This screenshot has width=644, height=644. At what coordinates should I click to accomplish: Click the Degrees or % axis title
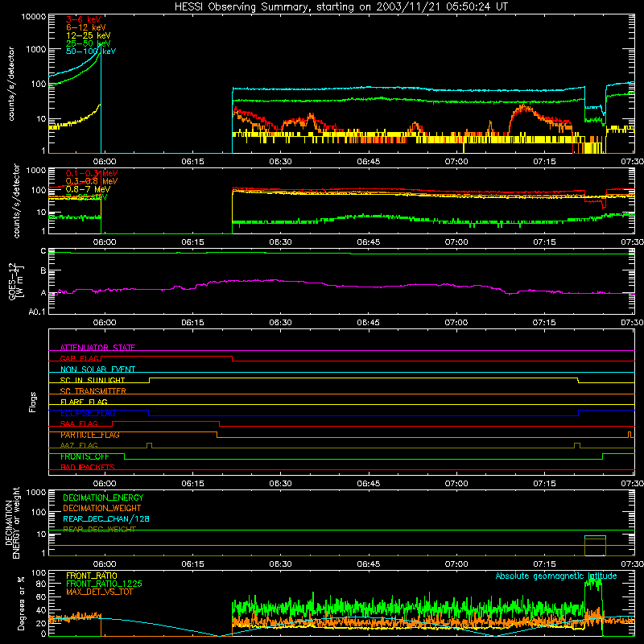click(21, 604)
